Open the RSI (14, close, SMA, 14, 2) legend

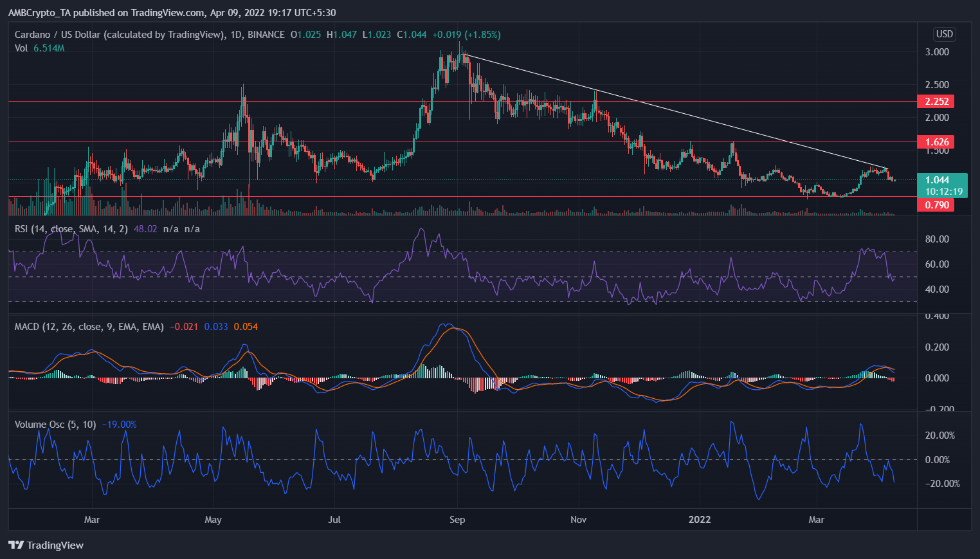[71, 229]
